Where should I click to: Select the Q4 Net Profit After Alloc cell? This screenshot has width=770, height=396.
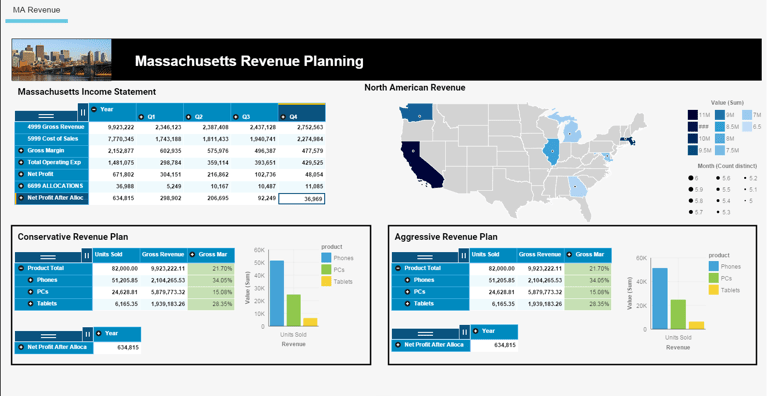pyautogui.click(x=302, y=198)
